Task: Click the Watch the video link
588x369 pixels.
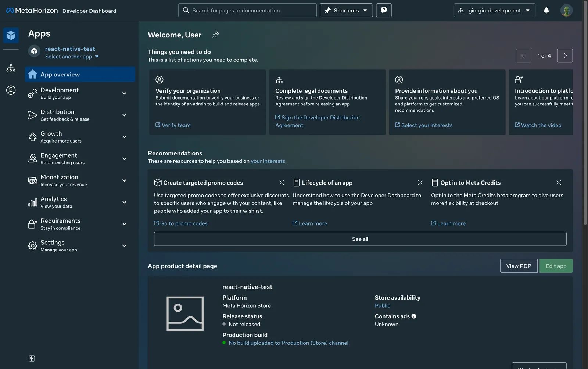Action: (x=538, y=125)
